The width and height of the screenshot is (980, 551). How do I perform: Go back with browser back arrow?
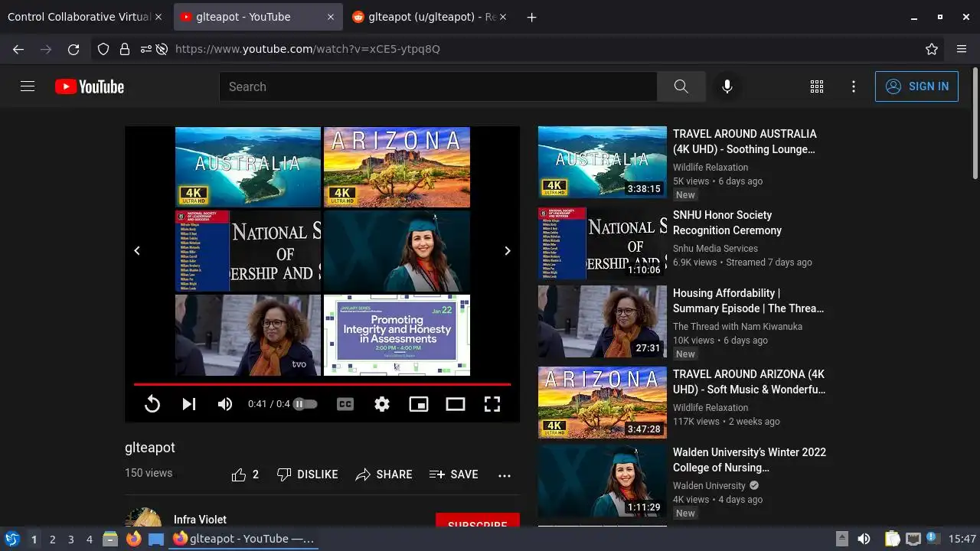(x=18, y=49)
